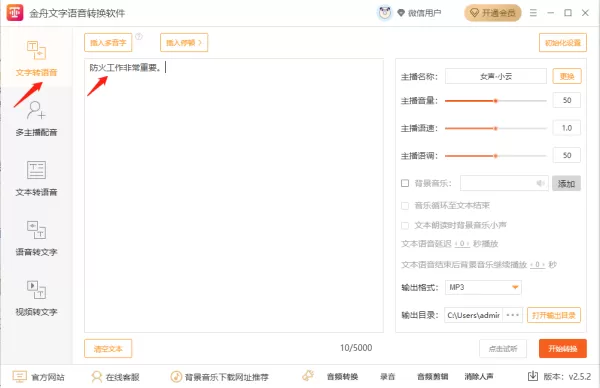This screenshot has height=388, width=600.
Task: Click the help question mark icon
Action: [139, 37]
